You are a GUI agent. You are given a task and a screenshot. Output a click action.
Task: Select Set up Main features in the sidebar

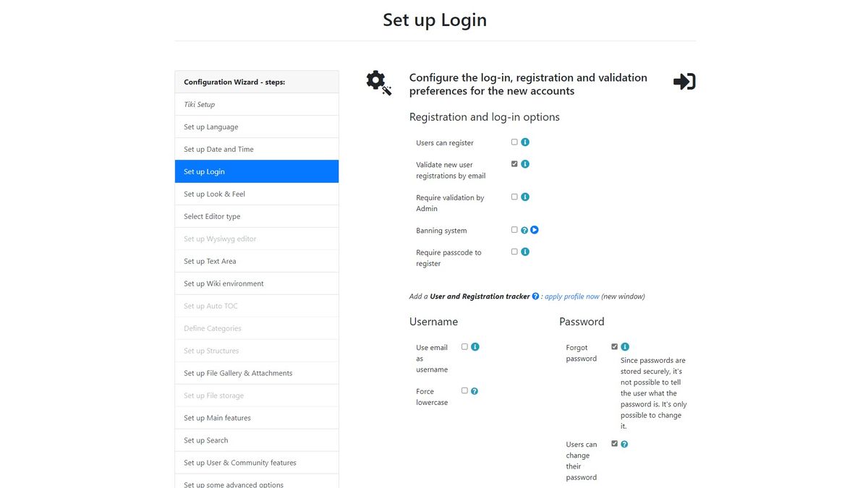click(257, 417)
